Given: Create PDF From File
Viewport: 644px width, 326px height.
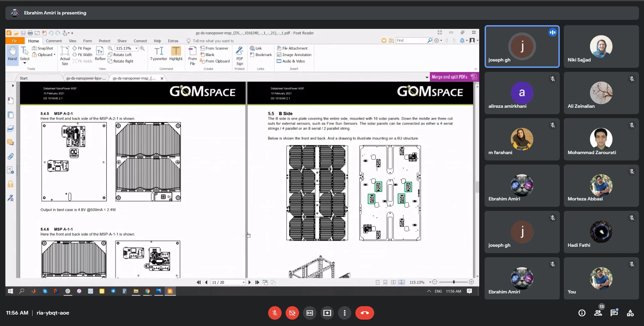Looking at the screenshot, I should pyautogui.click(x=193, y=56).
